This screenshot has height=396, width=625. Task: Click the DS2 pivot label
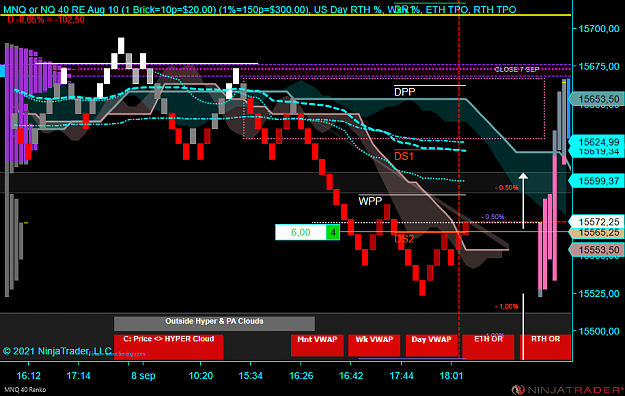(404, 239)
